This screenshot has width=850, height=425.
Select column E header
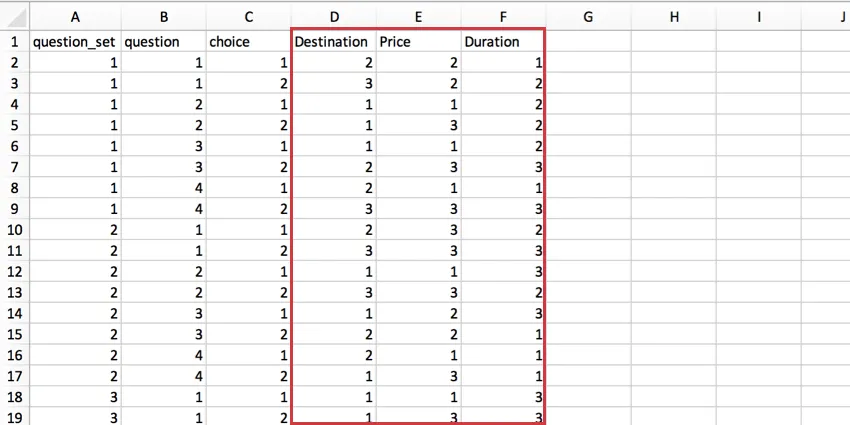[x=418, y=16]
